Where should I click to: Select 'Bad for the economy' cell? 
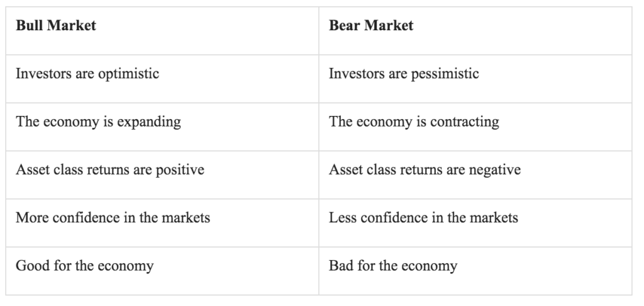coord(475,271)
